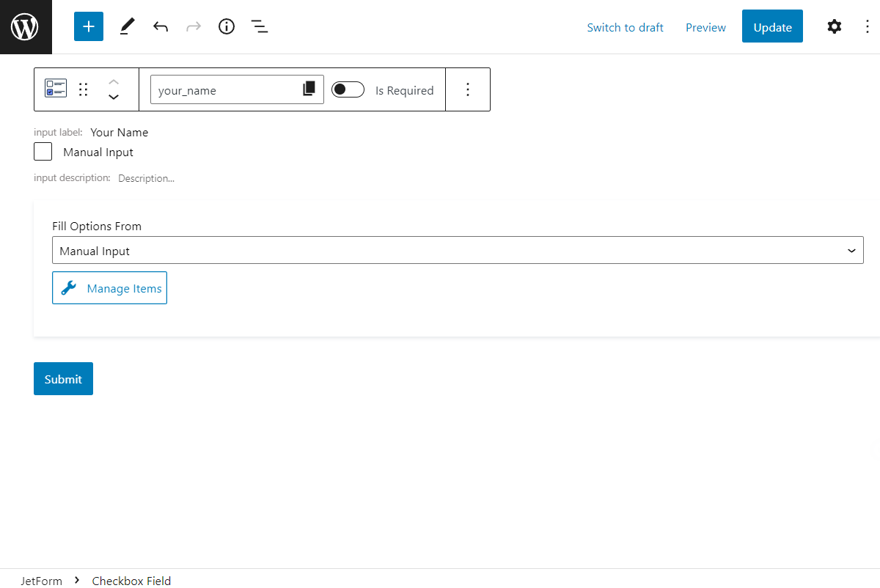Click the Update button

772,26
